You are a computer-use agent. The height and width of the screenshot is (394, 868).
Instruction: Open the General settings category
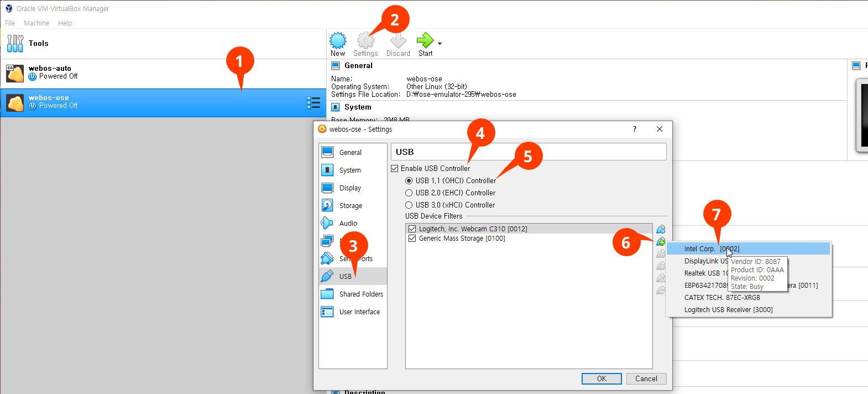[x=353, y=152]
